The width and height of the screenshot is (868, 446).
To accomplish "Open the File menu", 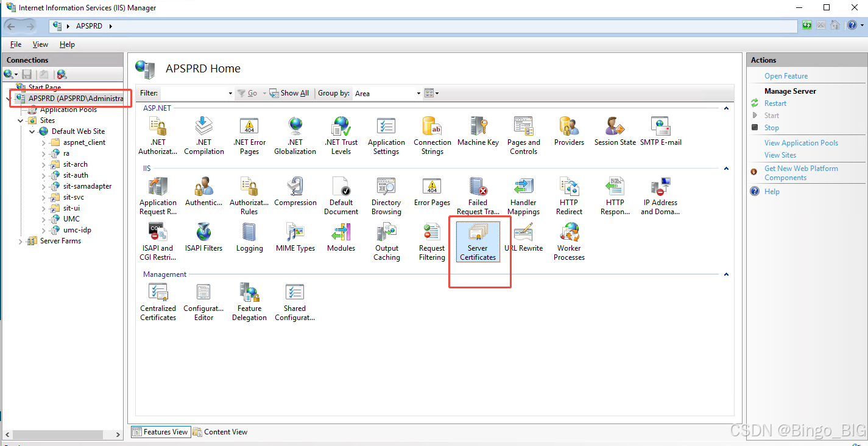I will pyautogui.click(x=16, y=44).
